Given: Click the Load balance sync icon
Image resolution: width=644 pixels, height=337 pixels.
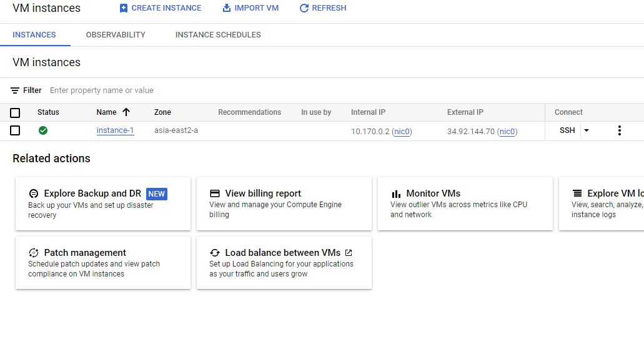Looking at the screenshot, I should click(215, 253).
